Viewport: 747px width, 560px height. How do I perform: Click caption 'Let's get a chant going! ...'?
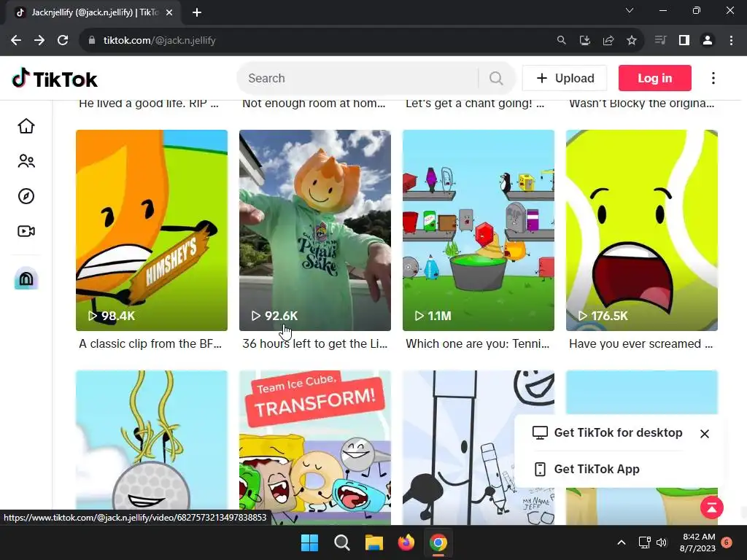click(475, 104)
